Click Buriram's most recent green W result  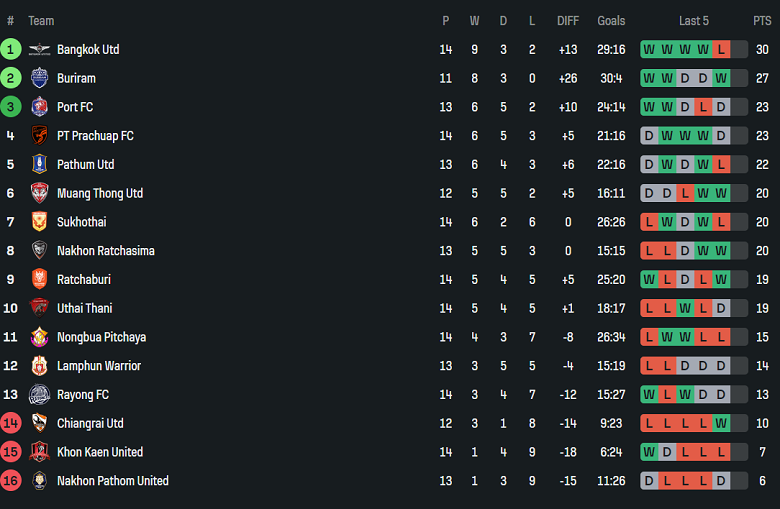[721, 78]
